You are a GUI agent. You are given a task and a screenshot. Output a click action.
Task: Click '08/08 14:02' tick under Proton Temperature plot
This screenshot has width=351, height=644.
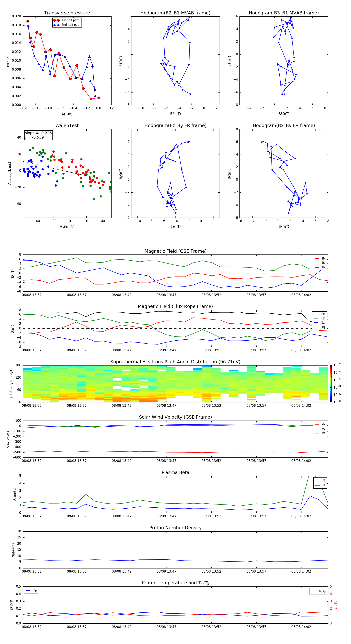[301, 627]
